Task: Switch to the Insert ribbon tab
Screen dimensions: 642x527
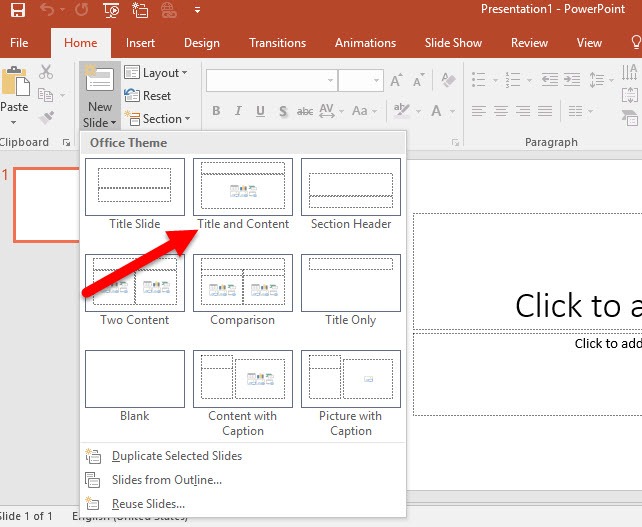Action: point(140,43)
